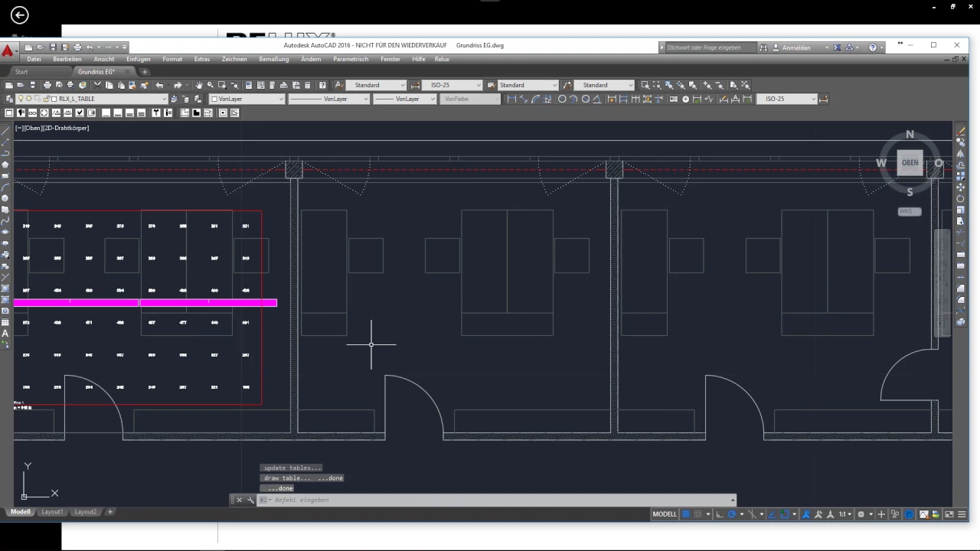This screenshot has width=980, height=551.
Task: Open the VonLayer color control dropdown
Action: click(247, 99)
